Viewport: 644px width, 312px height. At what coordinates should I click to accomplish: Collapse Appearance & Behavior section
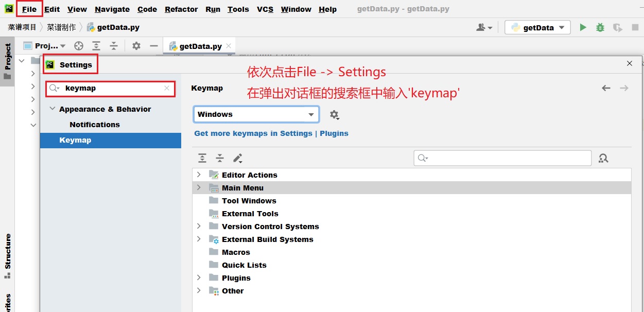click(52, 109)
